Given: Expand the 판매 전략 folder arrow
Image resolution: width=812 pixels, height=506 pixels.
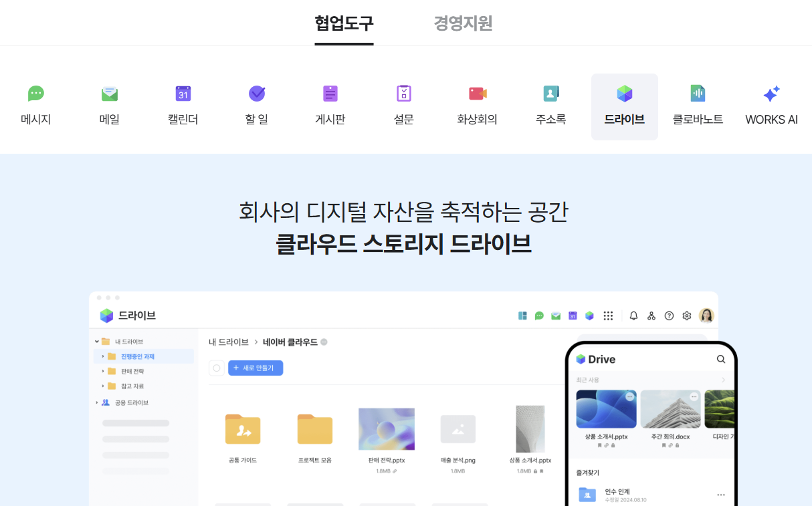Looking at the screenshot, I should 103,371.
